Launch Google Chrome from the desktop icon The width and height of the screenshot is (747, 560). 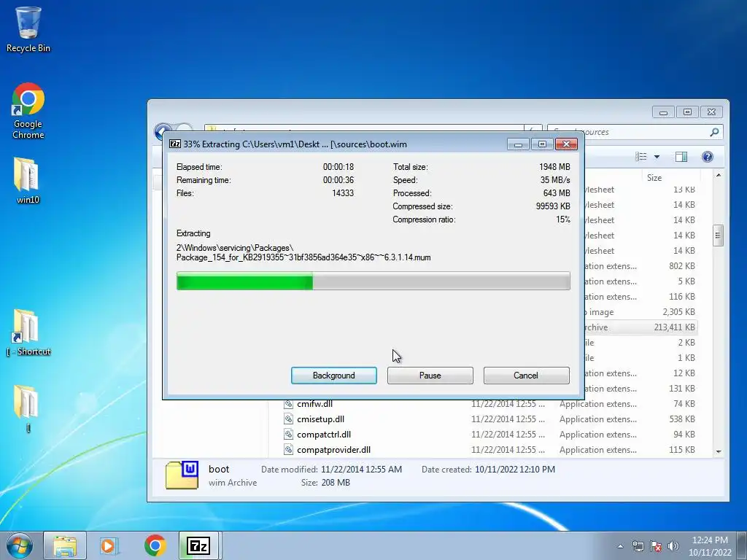[28, 111]
